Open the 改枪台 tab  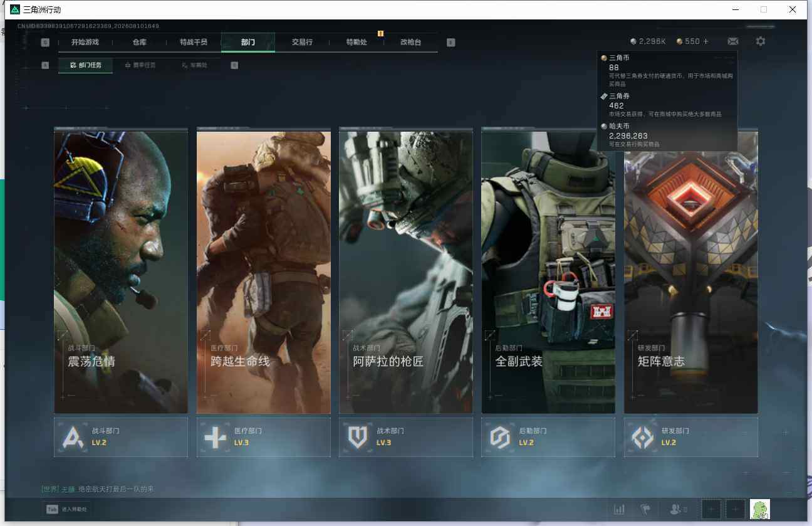(411, 43)
